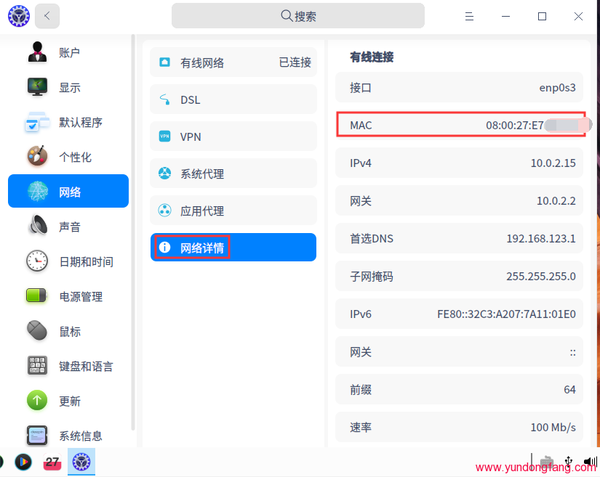The image size is (600, 477).
Task: Click sidebar label 默认程序
Action: (80, 122)
